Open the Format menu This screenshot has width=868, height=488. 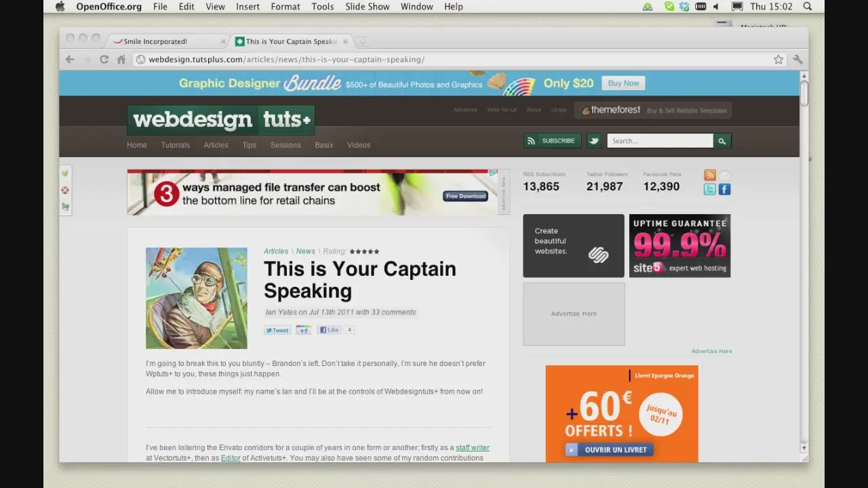[285, 7]
